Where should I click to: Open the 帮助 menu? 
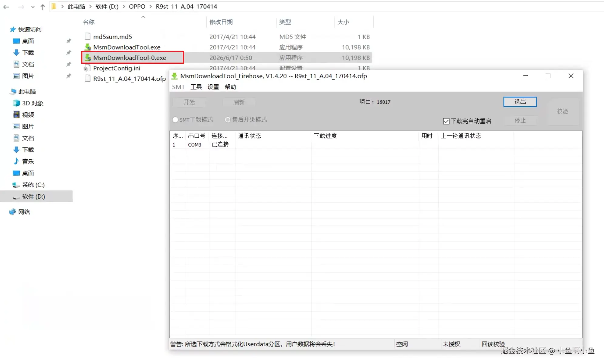[230, 87]
